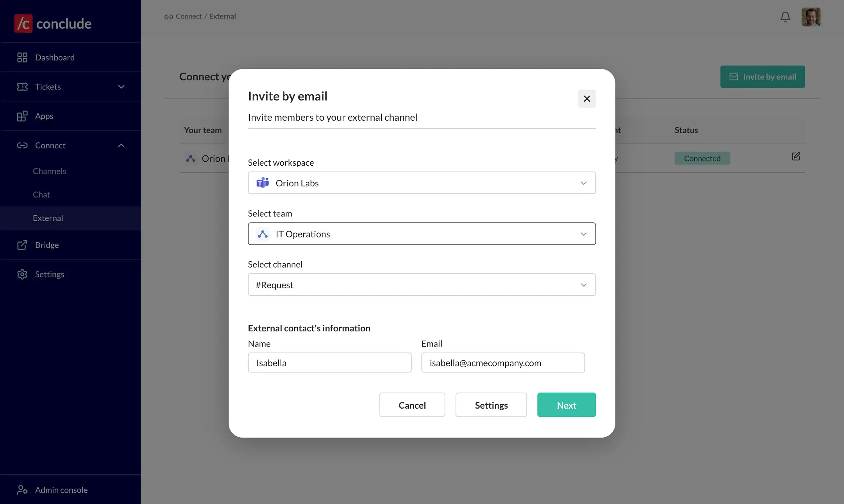Click the Status column header
Screen dimensions: 844x504
(x=686, y=130)
